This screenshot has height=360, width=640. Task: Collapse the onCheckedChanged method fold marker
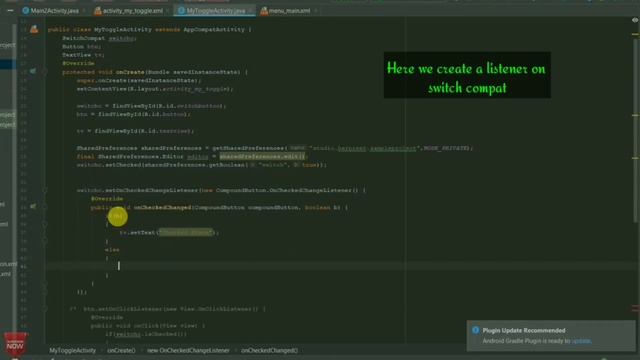(45, 207)
